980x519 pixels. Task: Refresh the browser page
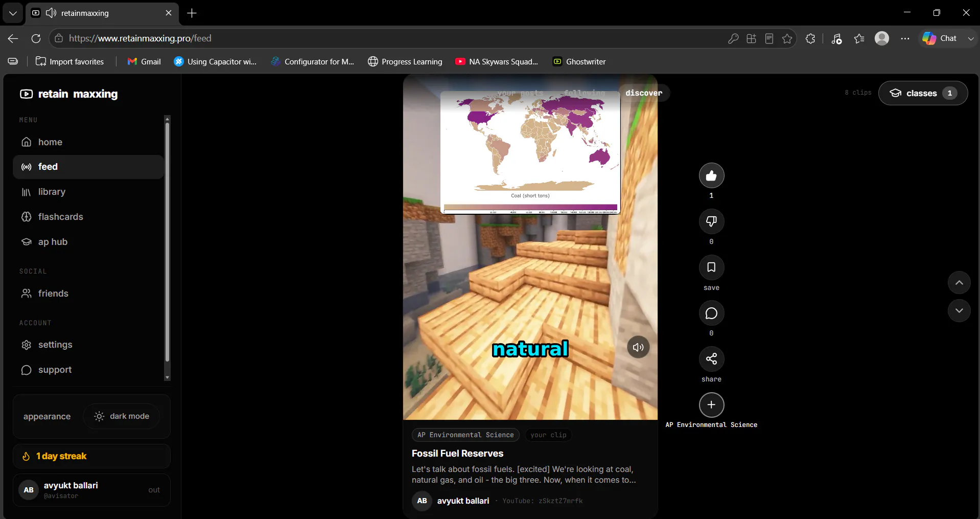click(36, 38)
